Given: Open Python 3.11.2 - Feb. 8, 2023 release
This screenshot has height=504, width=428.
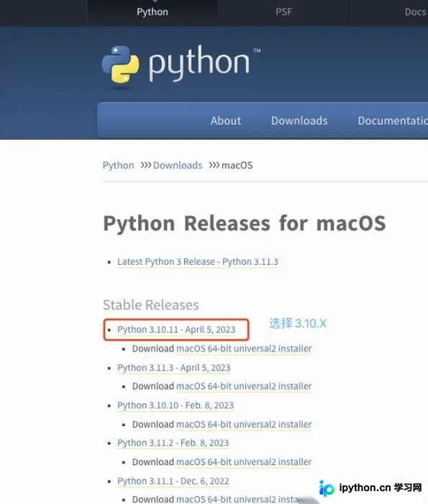Looking at the screenshot, I should tap(173, 443).
